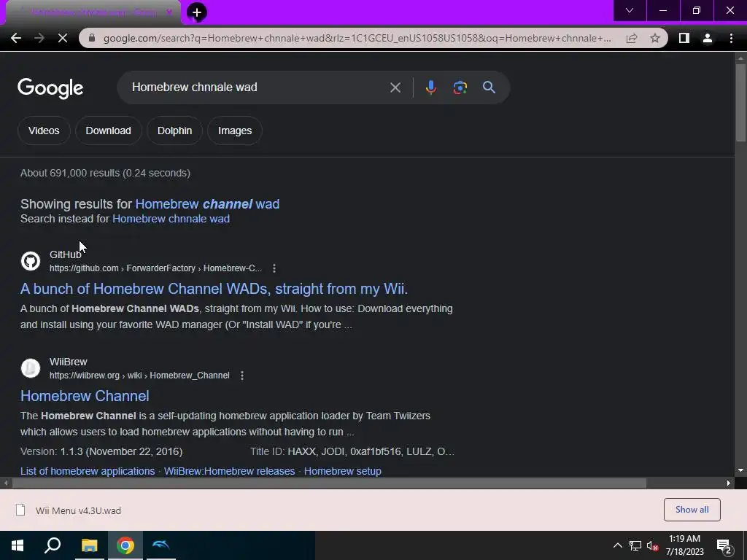Click the horizontal scrollbar right arrow
The image size is (747, 560).
(729, 483)
